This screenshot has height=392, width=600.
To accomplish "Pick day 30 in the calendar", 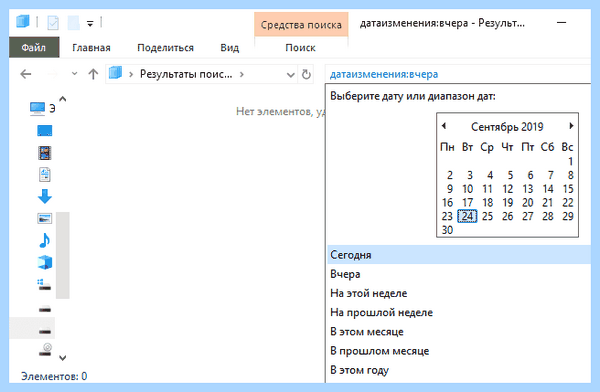I will pyautogui.click(x=447, y=230).
